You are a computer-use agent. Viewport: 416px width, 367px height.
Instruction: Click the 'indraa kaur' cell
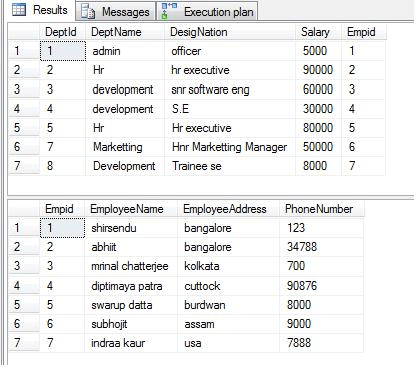(131, 343)
